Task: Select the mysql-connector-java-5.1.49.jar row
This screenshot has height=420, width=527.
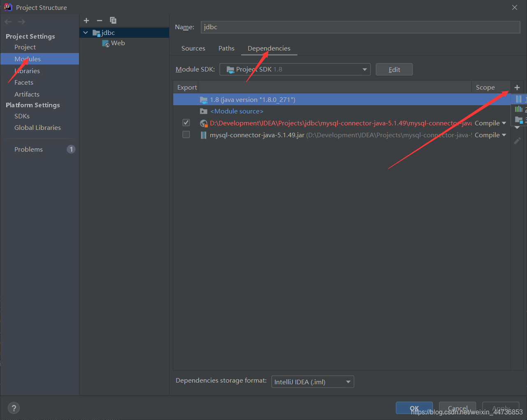Action: [342, 135]
